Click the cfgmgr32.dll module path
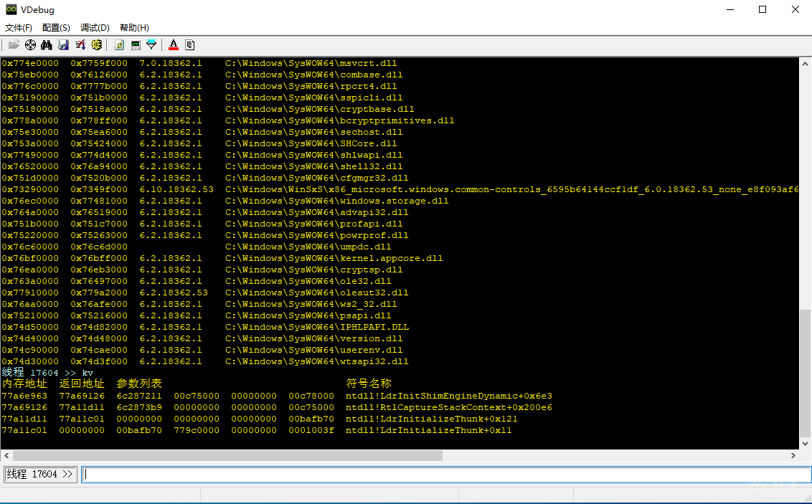The width and height of the screenshot is (812, 504). point(316,178)
